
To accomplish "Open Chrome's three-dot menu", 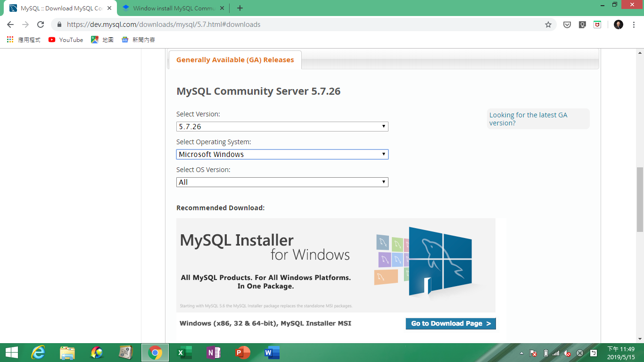I will 634,25.
